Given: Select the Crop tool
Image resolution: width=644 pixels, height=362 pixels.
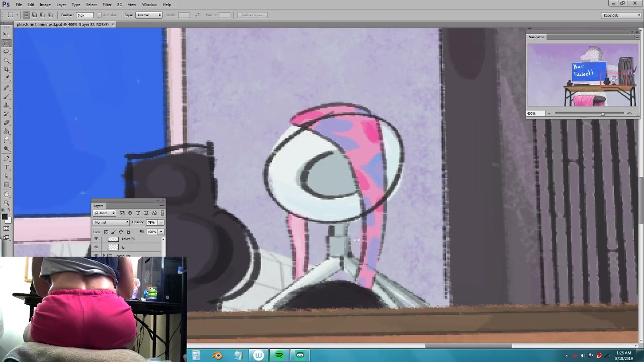Looking at the screenshot, I should click(x=7, y=69).
